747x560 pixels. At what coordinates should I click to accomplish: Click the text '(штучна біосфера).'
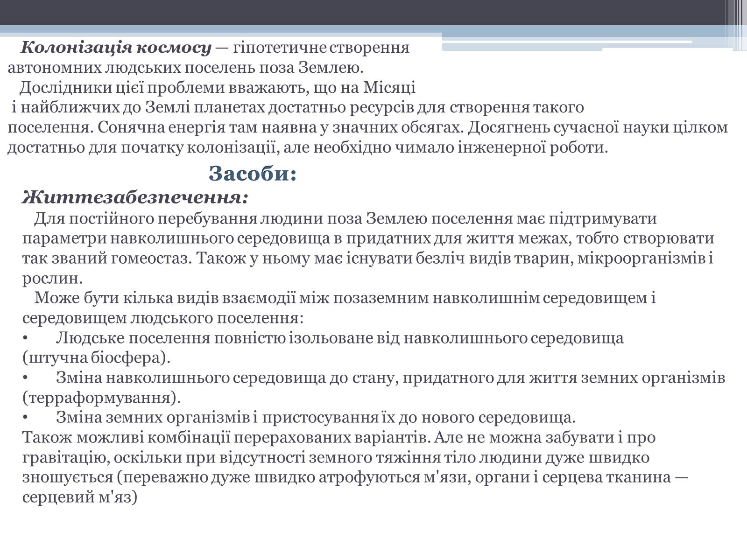click(x=96, y=358)
